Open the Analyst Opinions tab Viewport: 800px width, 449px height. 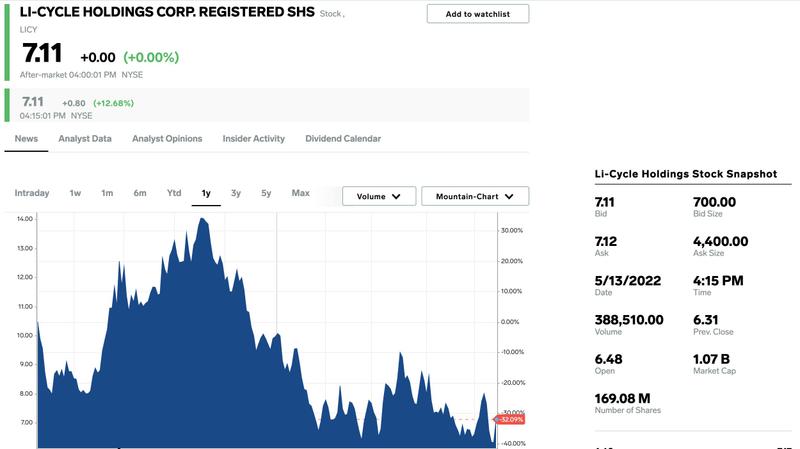(167, 139)
